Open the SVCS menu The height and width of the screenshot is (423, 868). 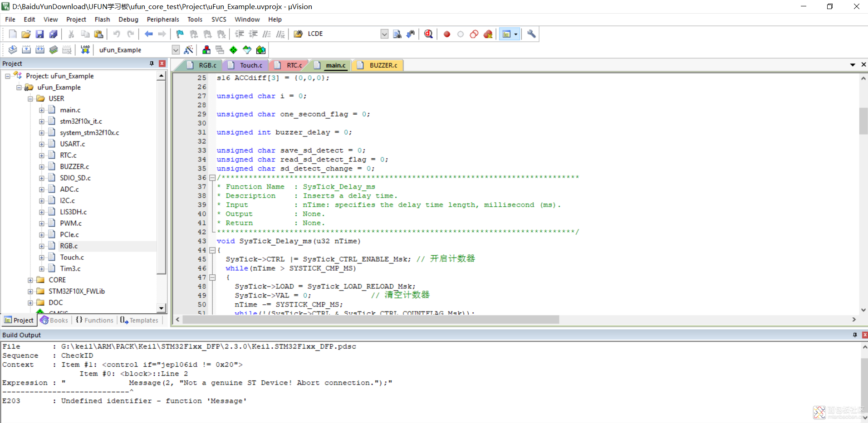coord(219,19)
